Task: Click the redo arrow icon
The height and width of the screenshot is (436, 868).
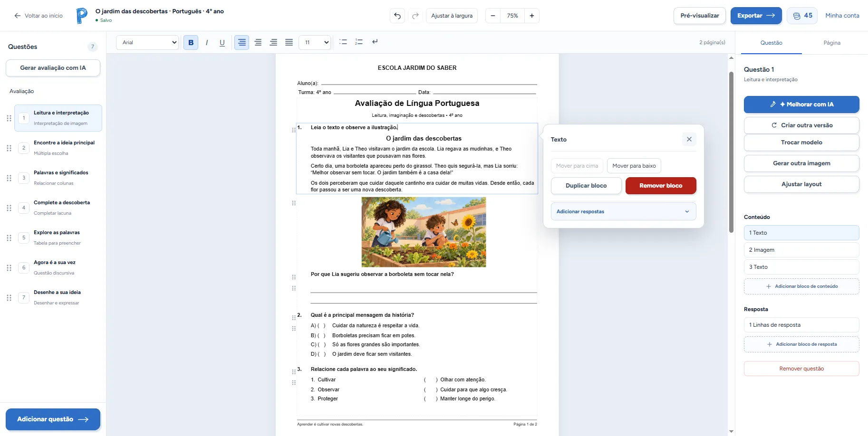Action: (415, 16)
